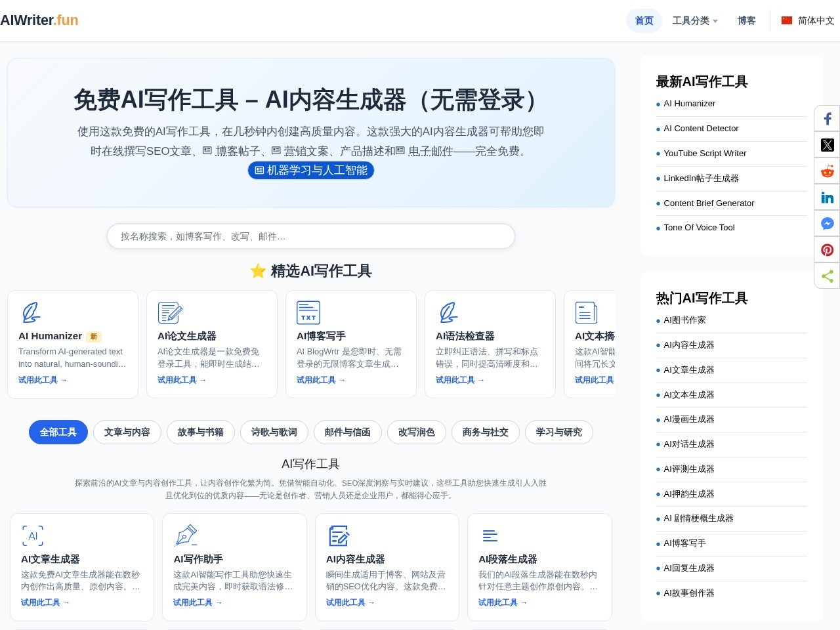Click the 机器学习与人工智能 blue button
Screen dimensions: 840x630
[311, 170]
